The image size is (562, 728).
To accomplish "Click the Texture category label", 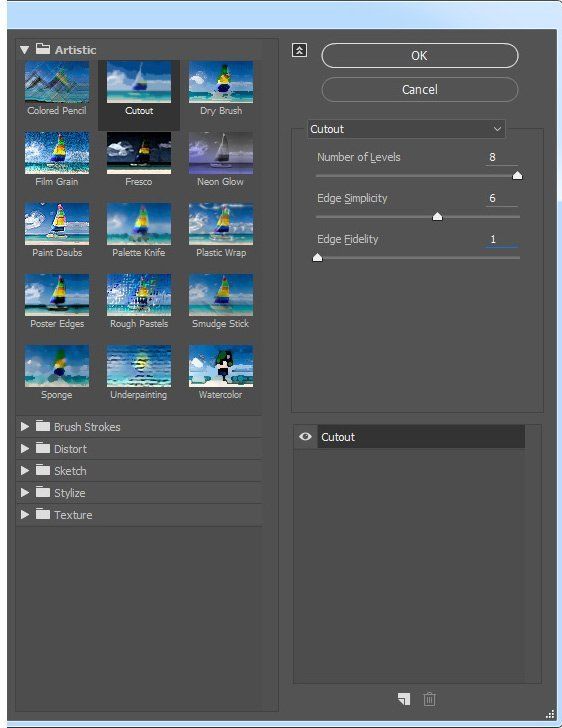I will coord(73,514).
